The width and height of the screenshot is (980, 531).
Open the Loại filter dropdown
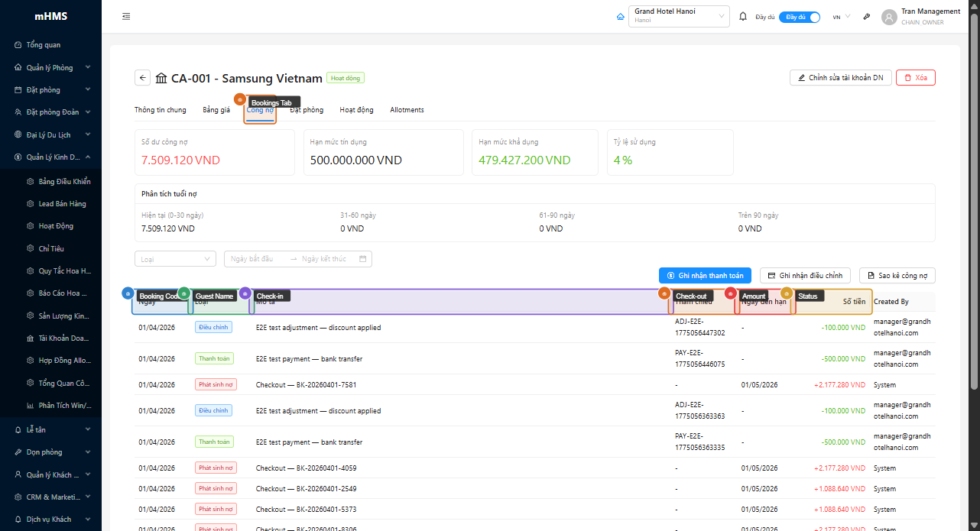pos(176,259)
